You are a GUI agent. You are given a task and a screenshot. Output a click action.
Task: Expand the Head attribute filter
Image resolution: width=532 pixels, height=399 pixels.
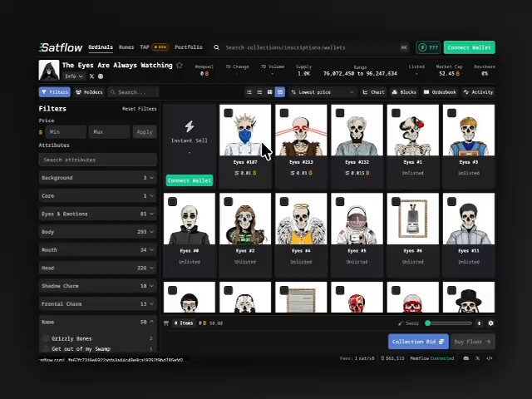point(98,268)
